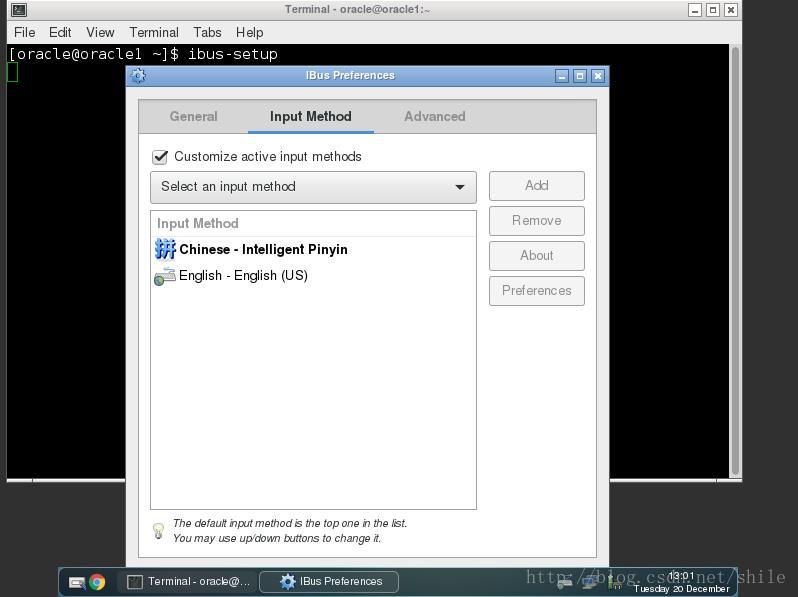
Task: Open the Tabs menu in Terminal
Action: click(x=207, y=32)
